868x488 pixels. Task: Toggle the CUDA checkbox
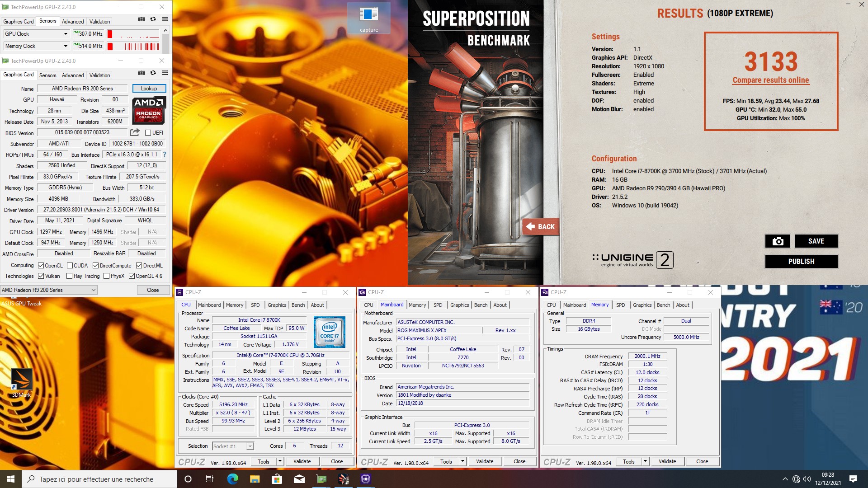(x=70, y=266)
